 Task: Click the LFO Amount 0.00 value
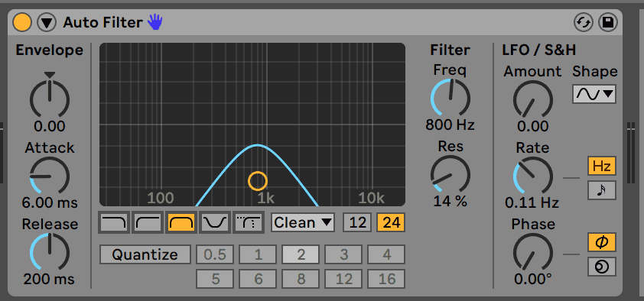pos(532,126)
